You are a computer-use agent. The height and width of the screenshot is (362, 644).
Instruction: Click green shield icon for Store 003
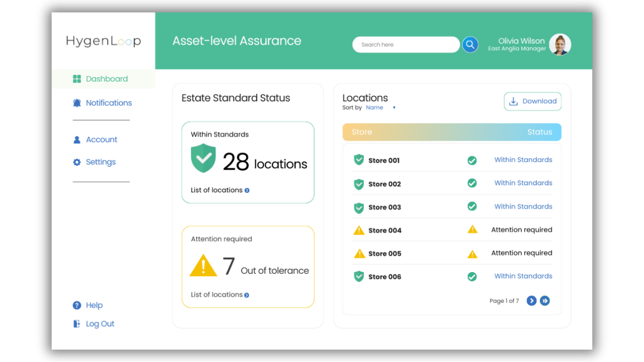click(x=359, y=207)
